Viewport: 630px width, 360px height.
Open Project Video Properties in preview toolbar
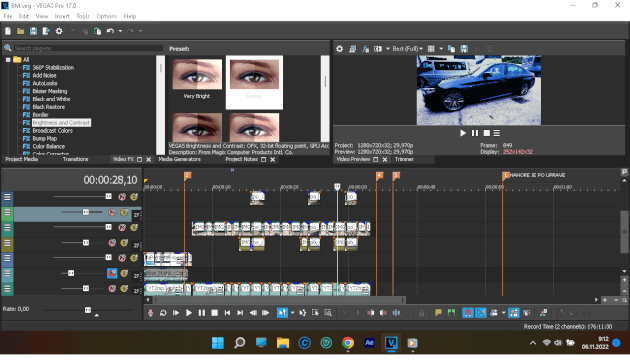coord(340,49)
